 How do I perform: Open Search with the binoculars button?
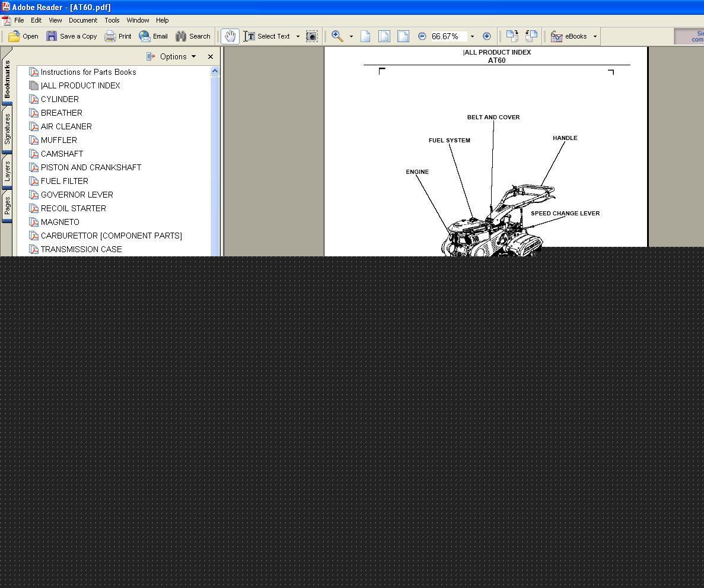pos(193,36)
